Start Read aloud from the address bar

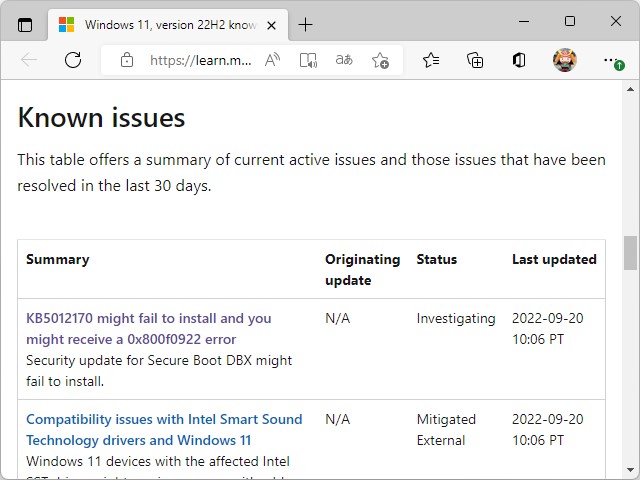pos(272,60)
